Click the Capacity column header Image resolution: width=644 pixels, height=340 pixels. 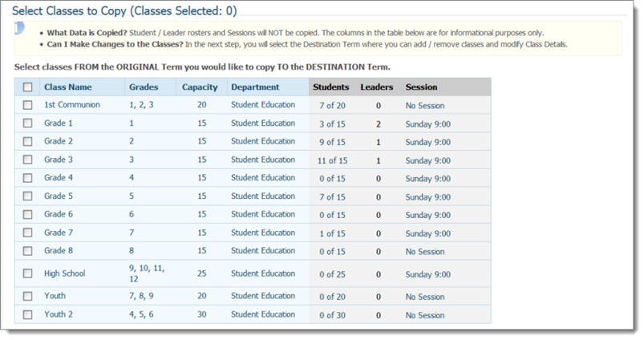pyautogui.click(x=200, y=87)
